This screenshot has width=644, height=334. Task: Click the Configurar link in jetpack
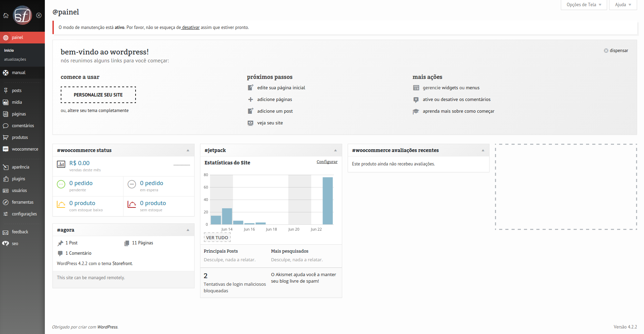(327, 162)
